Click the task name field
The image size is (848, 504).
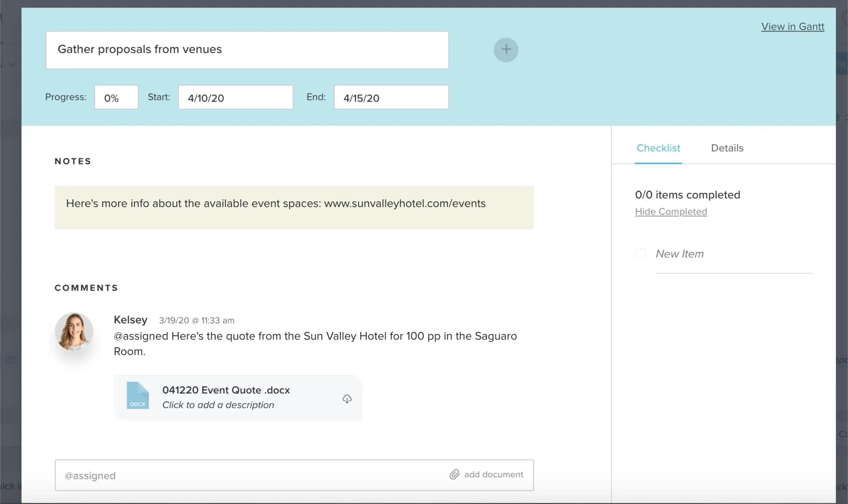pos(247,50)
